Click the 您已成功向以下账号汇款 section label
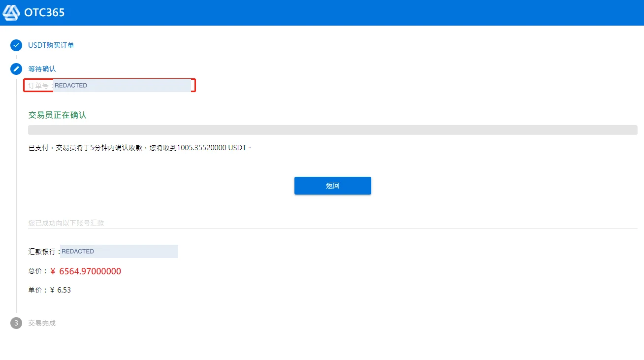 tap(66, 223)
